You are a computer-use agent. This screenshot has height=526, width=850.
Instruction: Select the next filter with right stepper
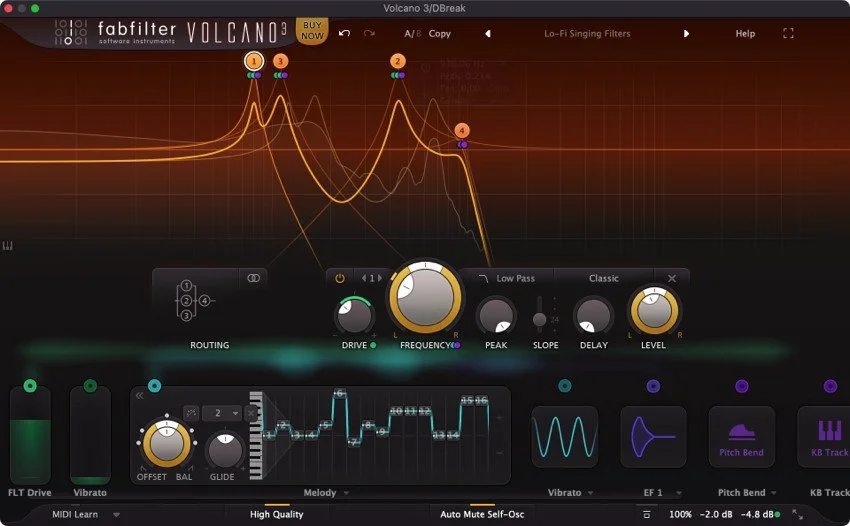(380, 278)
